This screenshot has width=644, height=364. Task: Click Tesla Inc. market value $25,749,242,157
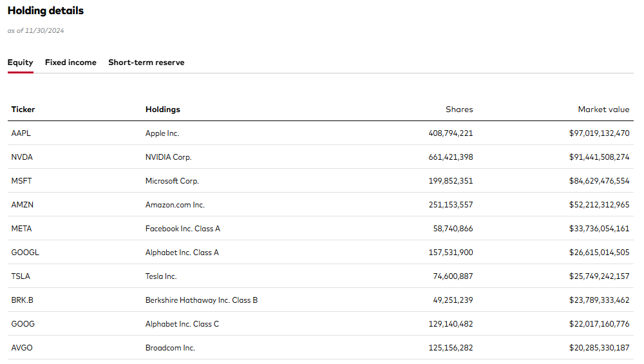click(599, 276)
